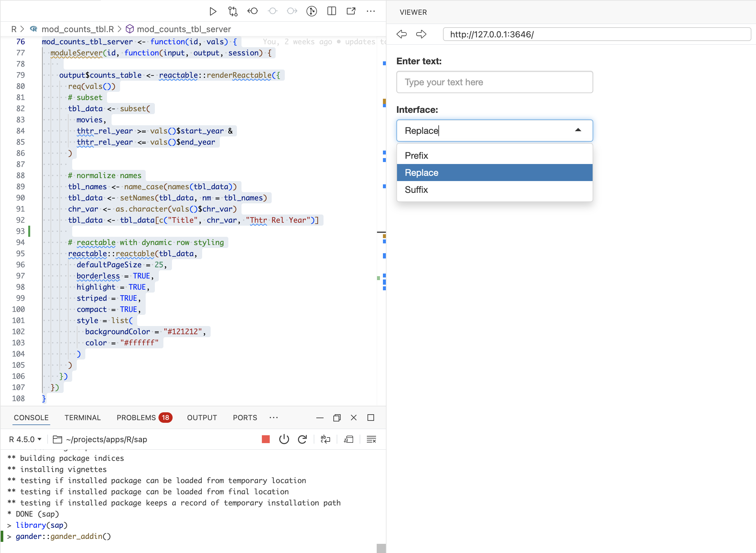Open the R 4.5.0 interpreter dropdown
This screenshot has width=756, height=553.
[25, 439]
